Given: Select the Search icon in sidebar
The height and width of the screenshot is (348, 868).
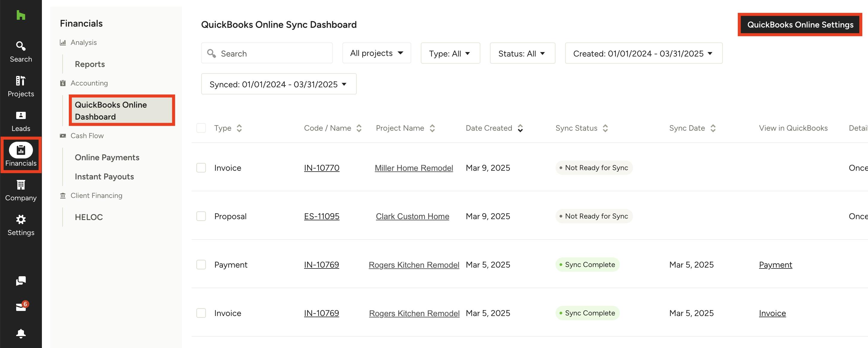Looking at the screenshot, I should pyautogui.click(x=21, y=46).
